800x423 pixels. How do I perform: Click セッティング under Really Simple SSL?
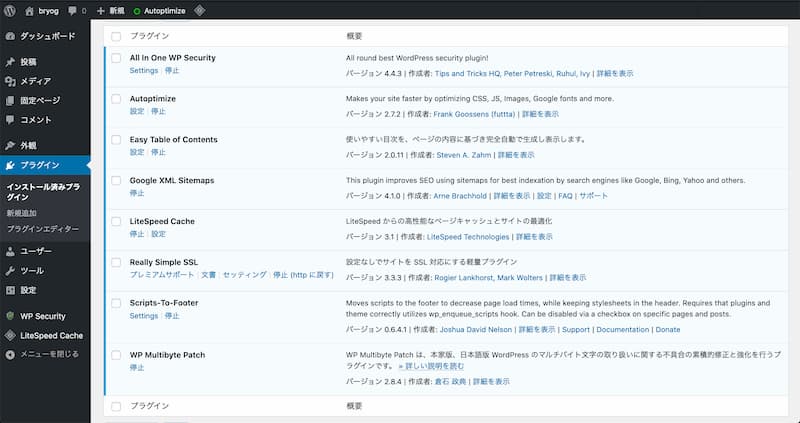[x=245, y=275]
